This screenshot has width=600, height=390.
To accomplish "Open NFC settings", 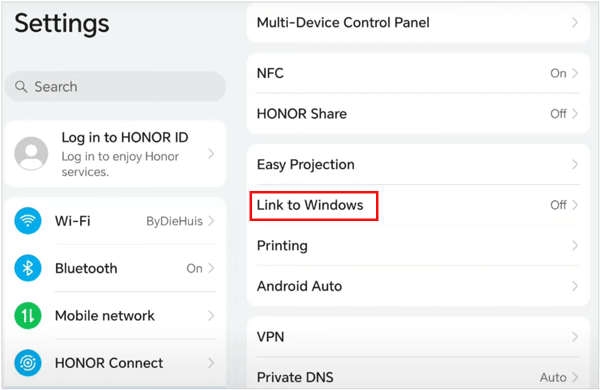I will coord(418,73).
